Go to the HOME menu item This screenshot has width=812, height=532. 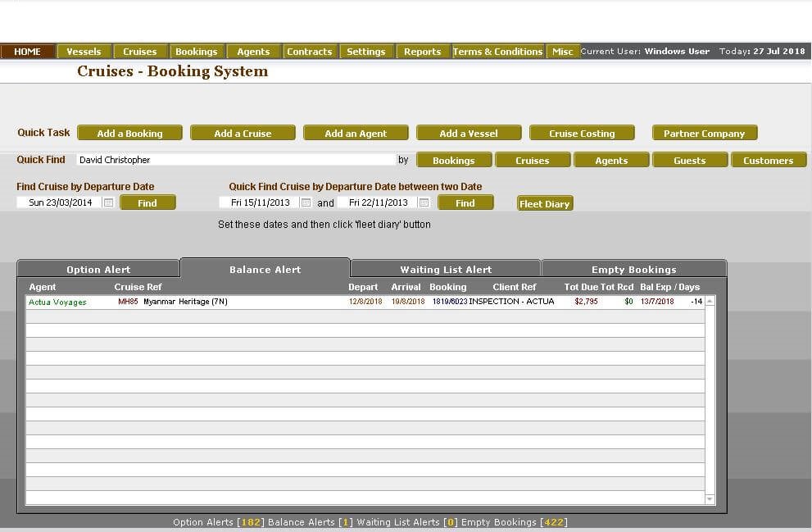(27, 52)
